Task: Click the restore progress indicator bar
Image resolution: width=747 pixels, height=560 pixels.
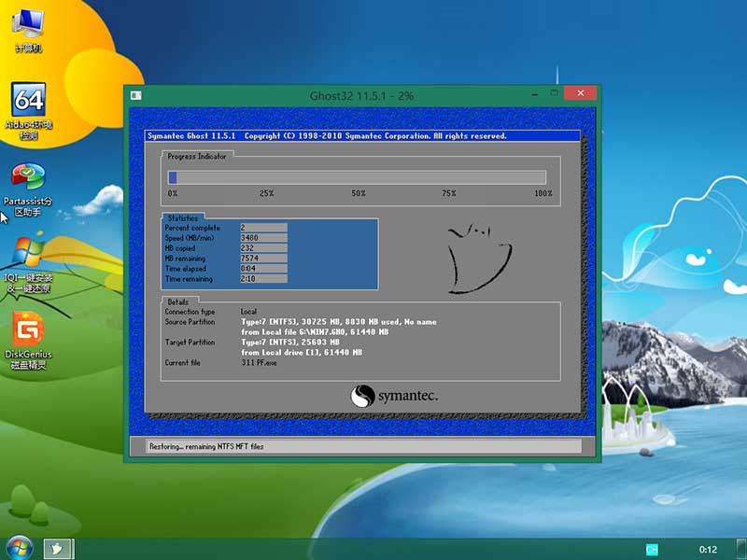Action: click(x=357, y=177)
